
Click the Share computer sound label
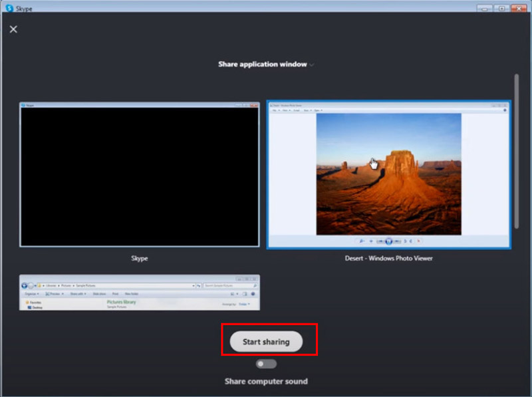point(266,382)
